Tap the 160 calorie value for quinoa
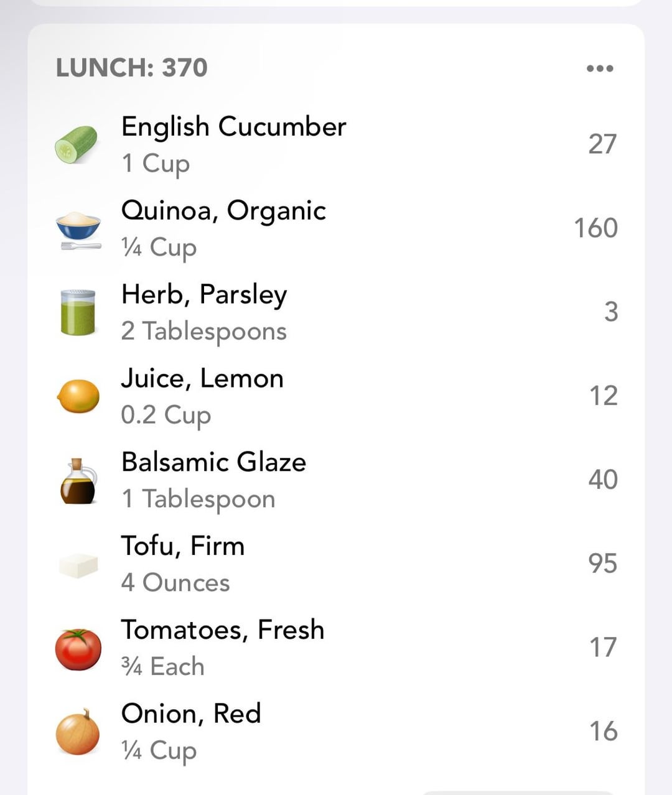 [595, 228]
